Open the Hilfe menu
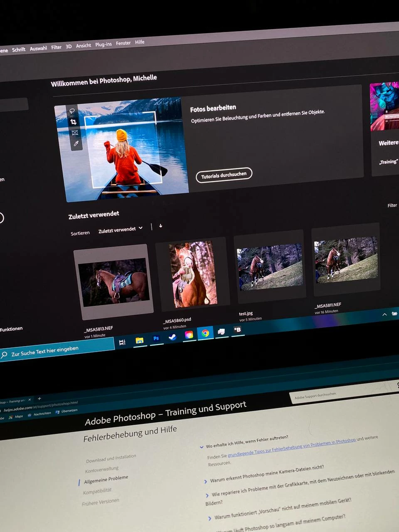Screen dimensions: 399x532 (x=140, y=42)
